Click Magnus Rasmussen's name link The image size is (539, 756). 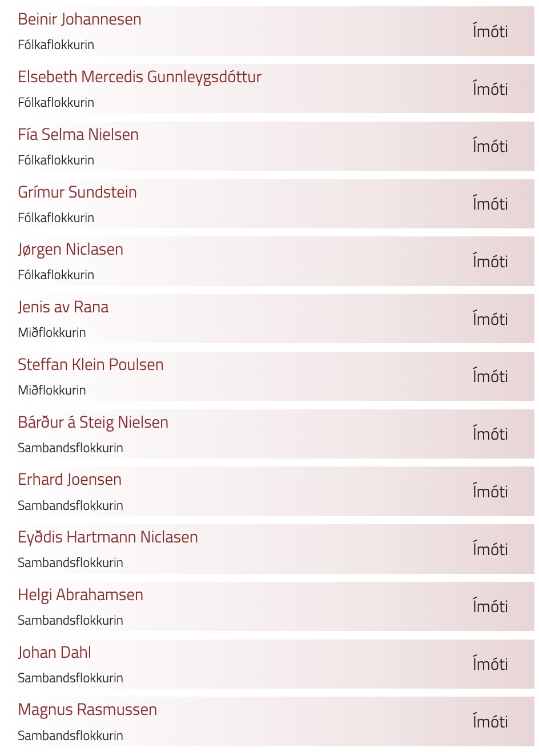click(x=87, y=710)
